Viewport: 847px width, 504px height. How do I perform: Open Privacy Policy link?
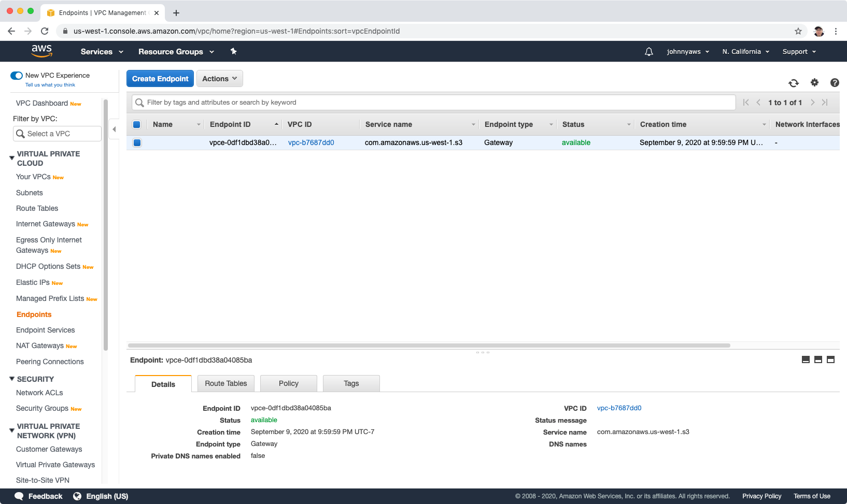[x=761, y=496]
